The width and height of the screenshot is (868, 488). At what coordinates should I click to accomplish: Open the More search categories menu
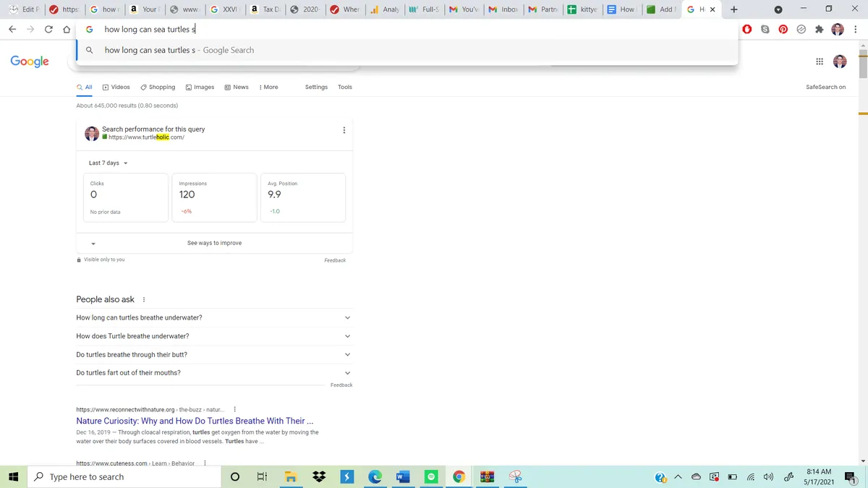point(268,87)
